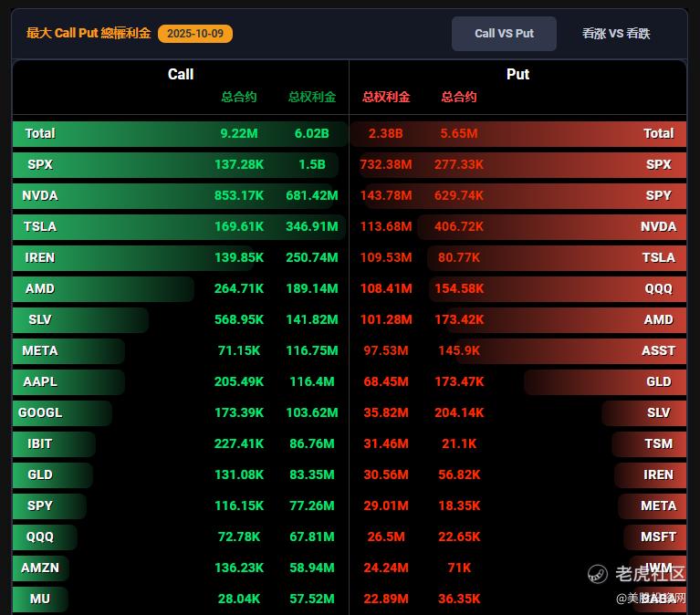
Task: Click the SPY ticker in Put list
Action: pyautogui.click(x=659, y=195)
